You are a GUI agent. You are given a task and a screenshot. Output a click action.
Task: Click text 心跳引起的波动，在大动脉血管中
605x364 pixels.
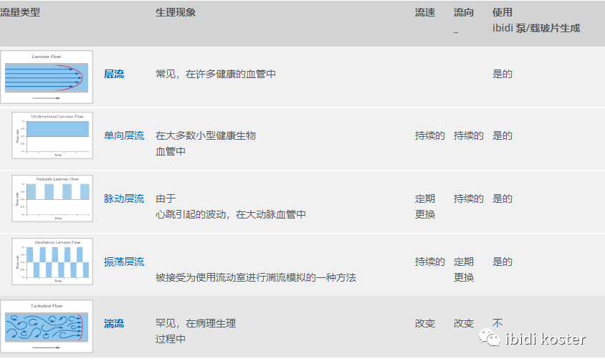coord(231,214)
